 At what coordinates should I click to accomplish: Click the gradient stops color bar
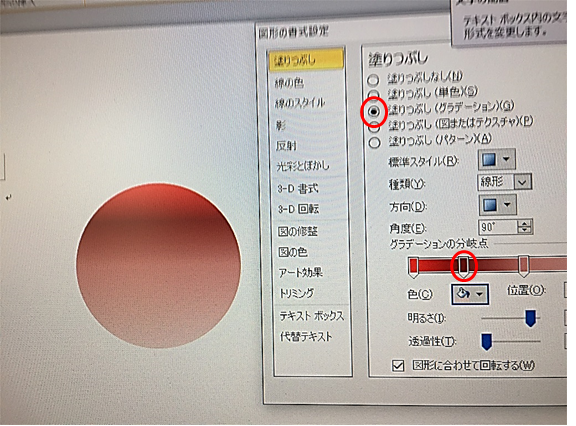click(488, 264)
